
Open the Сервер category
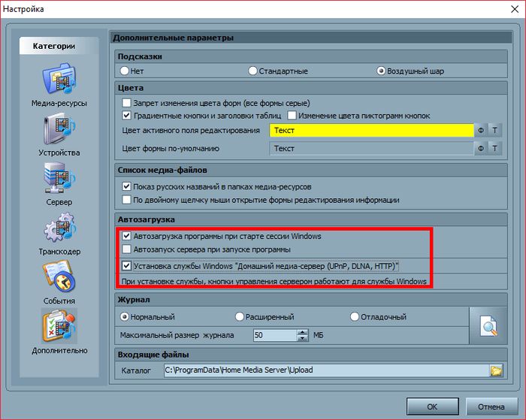[59, 184]
